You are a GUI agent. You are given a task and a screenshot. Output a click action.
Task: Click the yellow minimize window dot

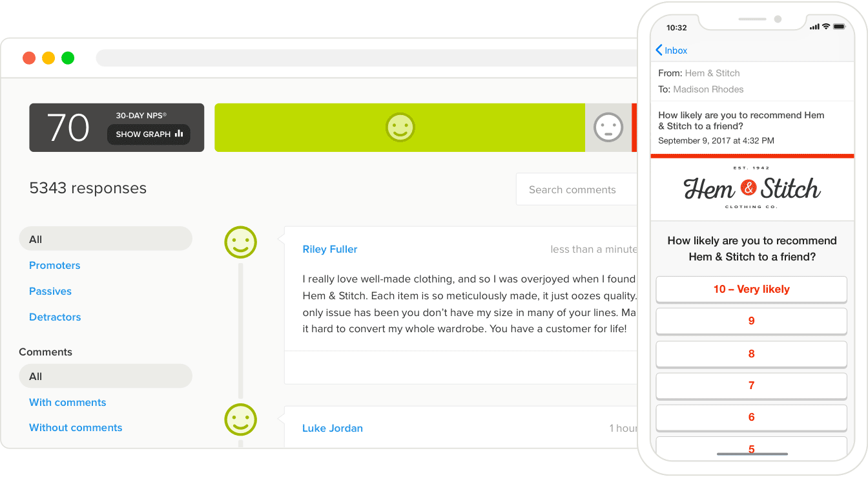[x=48, y=58]
